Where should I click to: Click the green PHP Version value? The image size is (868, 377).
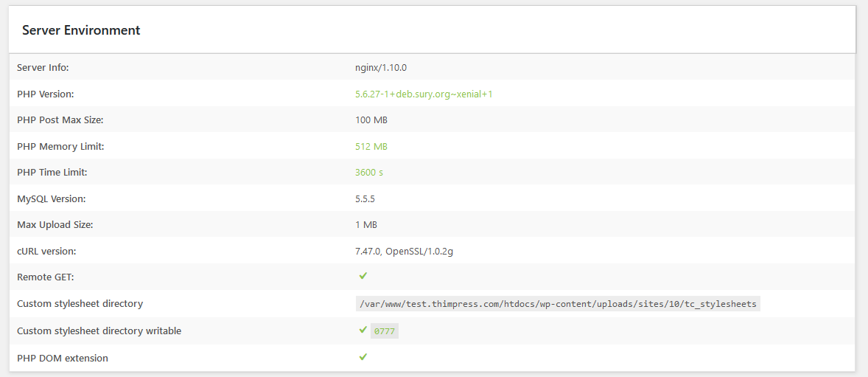[424, 94]
